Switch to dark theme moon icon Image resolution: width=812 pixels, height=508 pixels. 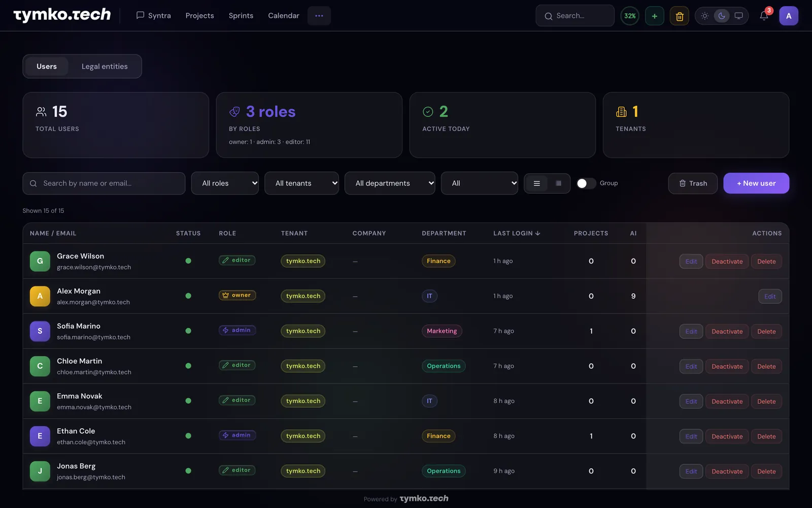pyautogui.click(x=722, y=16)
